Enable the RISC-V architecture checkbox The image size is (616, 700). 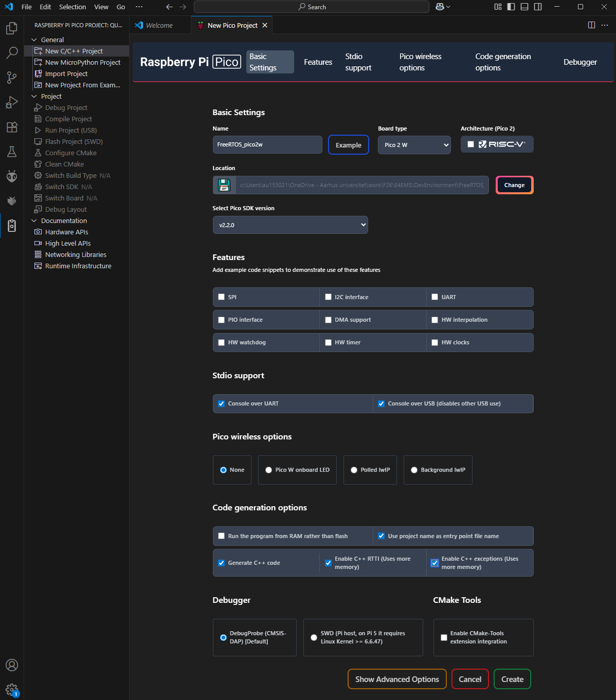pos(470,144)
